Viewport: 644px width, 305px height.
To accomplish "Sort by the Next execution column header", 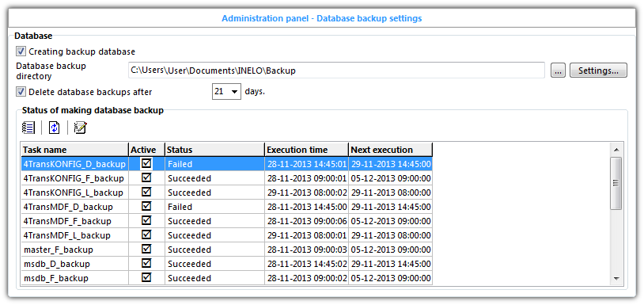I will pyautogui.click(x=391, y=150).
